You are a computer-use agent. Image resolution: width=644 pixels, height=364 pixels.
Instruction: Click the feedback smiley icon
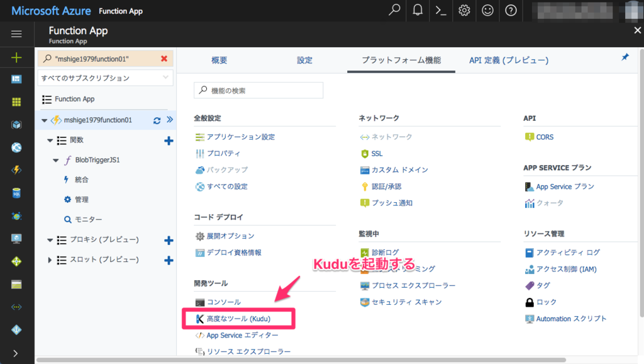click(487, 10)
